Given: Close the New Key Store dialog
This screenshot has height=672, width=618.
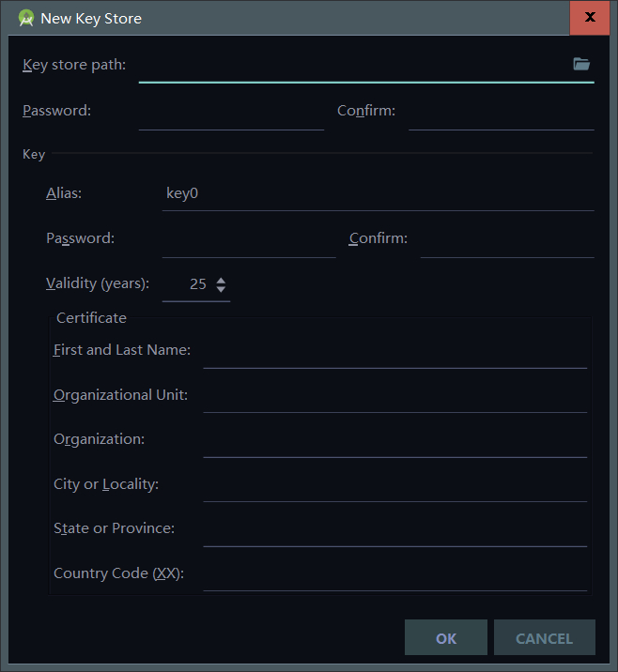Looking at the screenshot, I should click(x=590, y=18).
